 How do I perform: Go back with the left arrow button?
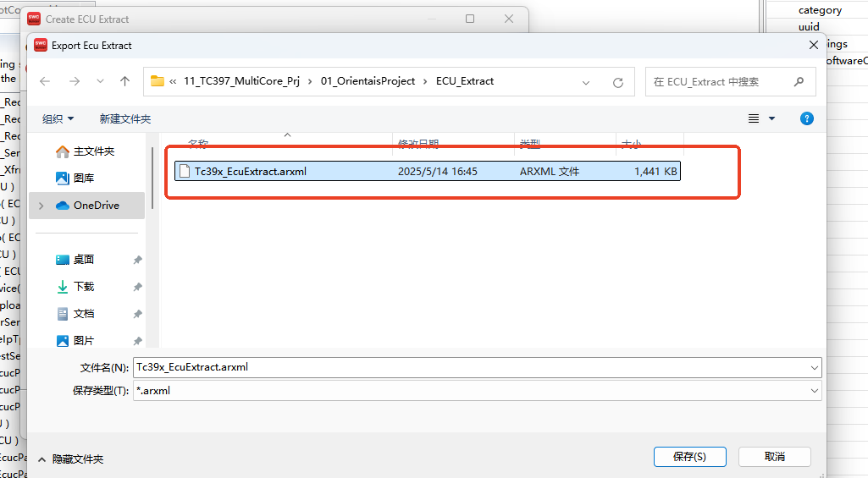coord(45,81)
